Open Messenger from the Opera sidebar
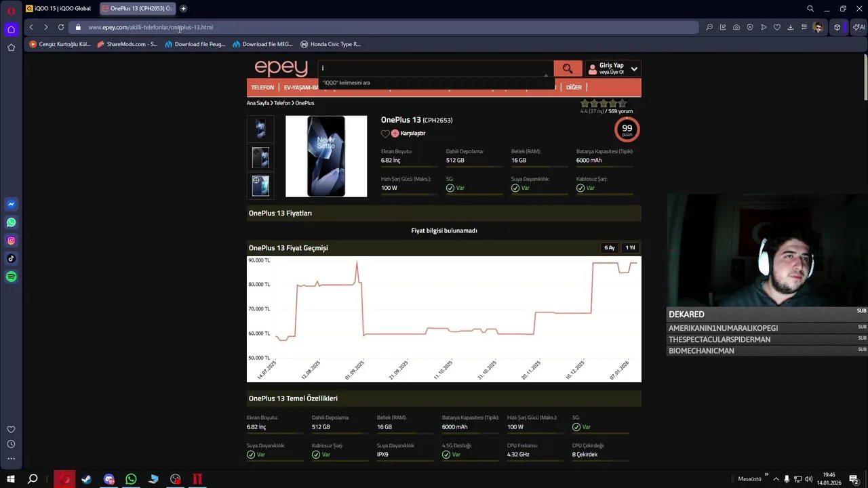The image size is (868, 488). (11, 204)
